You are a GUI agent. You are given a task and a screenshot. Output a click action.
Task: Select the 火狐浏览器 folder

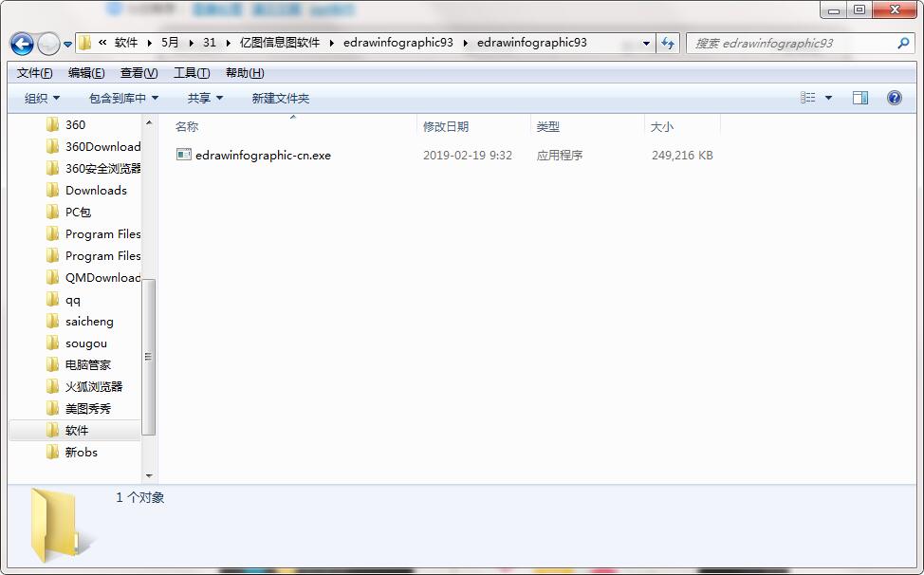pyautogui.click(x=94, y=386)
